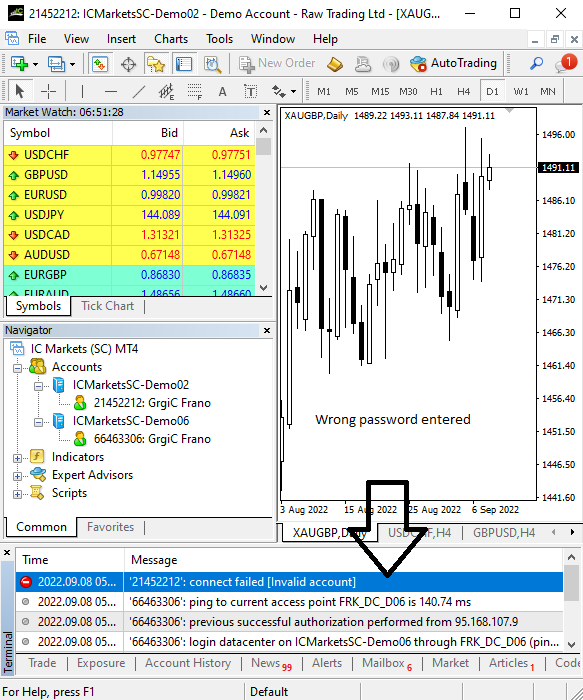Close the Market Watch panel

(267, 112)
